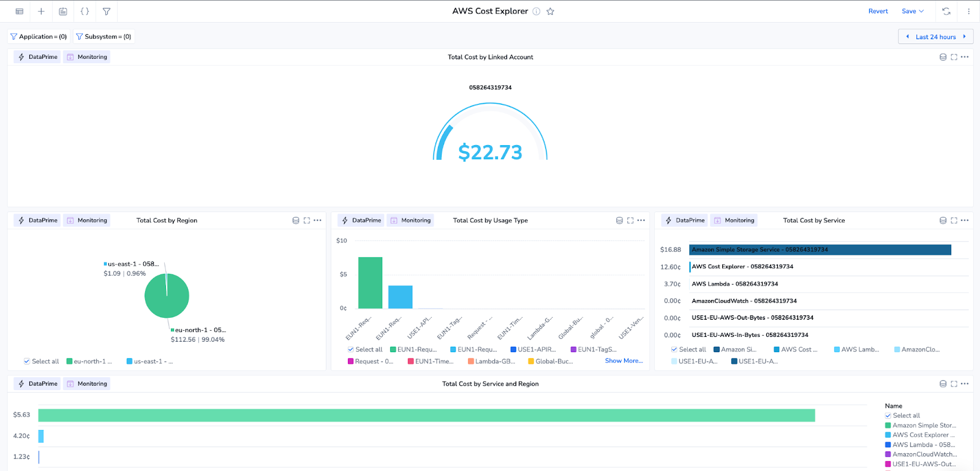Toggle AmazonCloudWatch legend entry in bottom panel
The height and width of the screenshot is (471, 980).
tap(921, 454)
